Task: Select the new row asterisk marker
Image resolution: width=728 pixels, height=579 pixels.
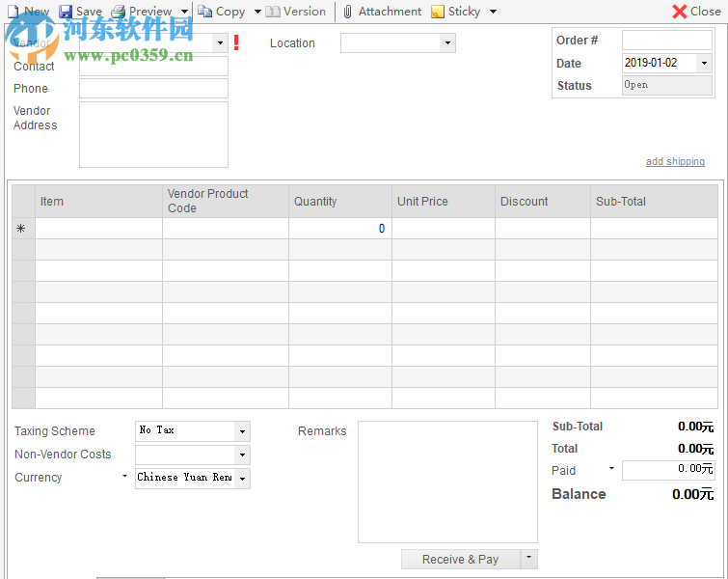Action: point(21,228)
